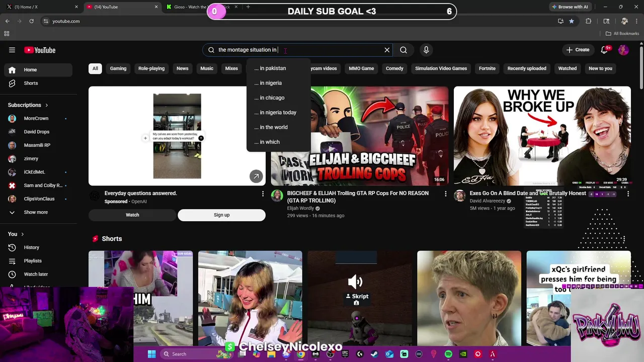Open options for the OpenAI ad
This screenshot has height=362, width=644.
pyautogui.click(x=263, y=194)
